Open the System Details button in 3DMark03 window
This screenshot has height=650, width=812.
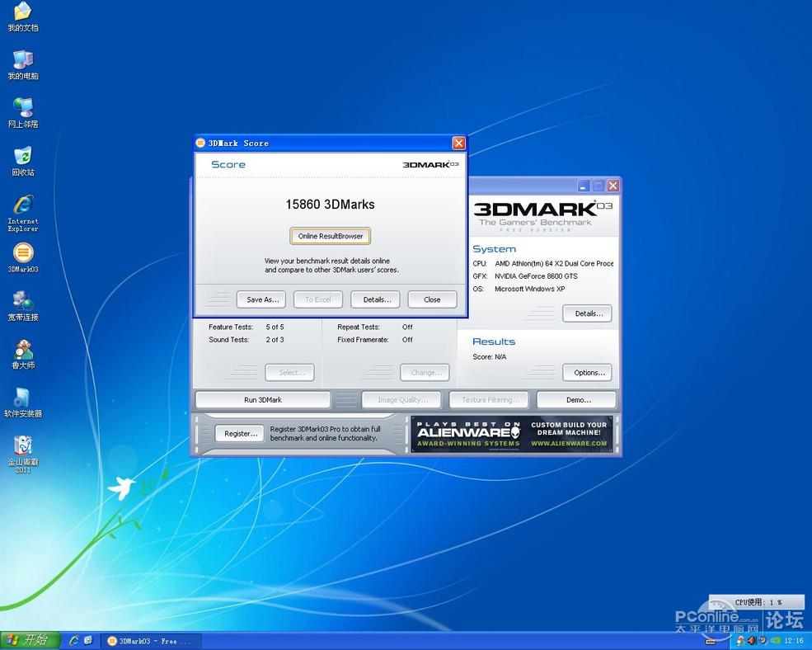click(589, 313)
